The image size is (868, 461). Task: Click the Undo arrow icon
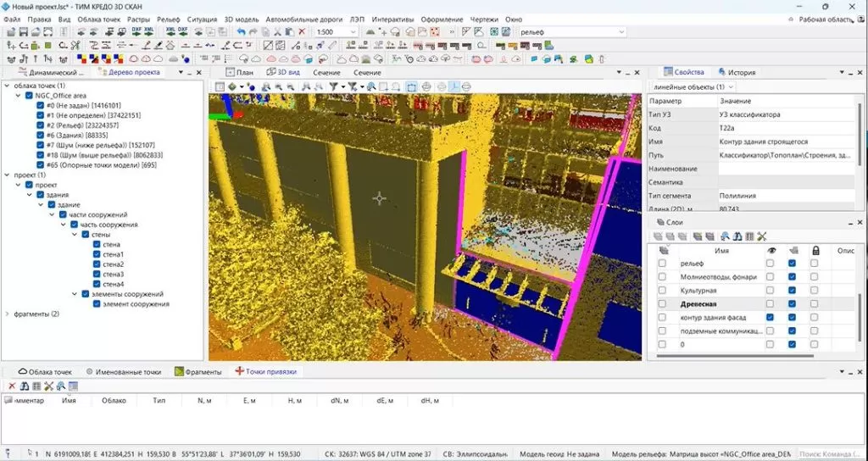[241, 32]
